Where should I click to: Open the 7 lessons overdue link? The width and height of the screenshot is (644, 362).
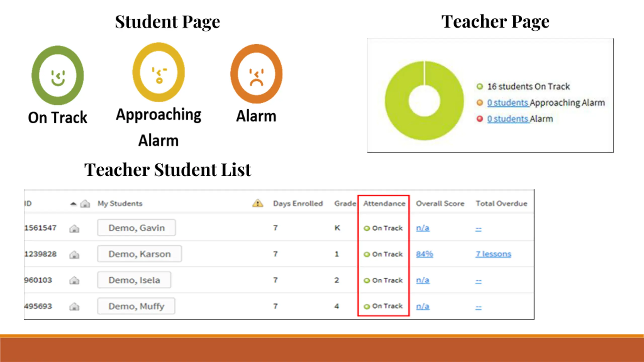click(493, 254)
